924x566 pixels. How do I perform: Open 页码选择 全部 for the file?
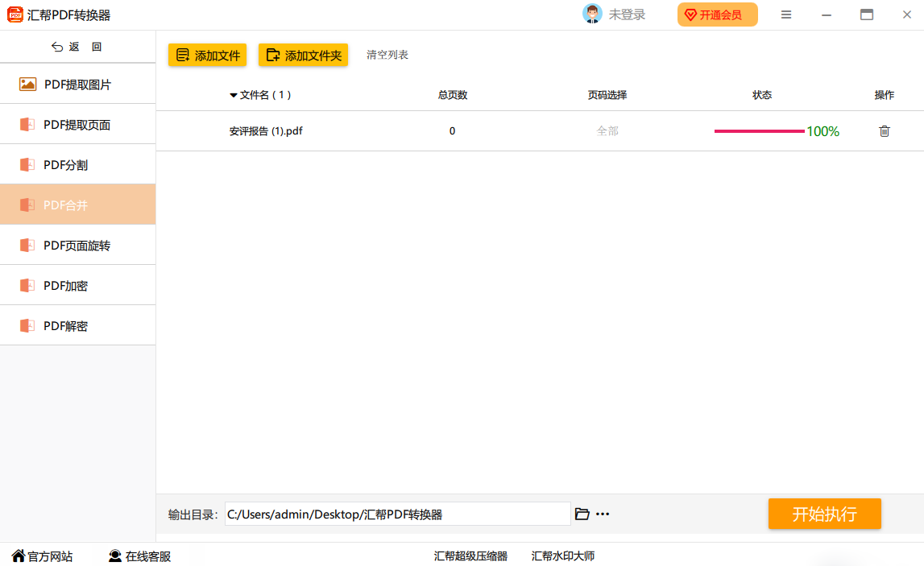(x=607, y=131)
